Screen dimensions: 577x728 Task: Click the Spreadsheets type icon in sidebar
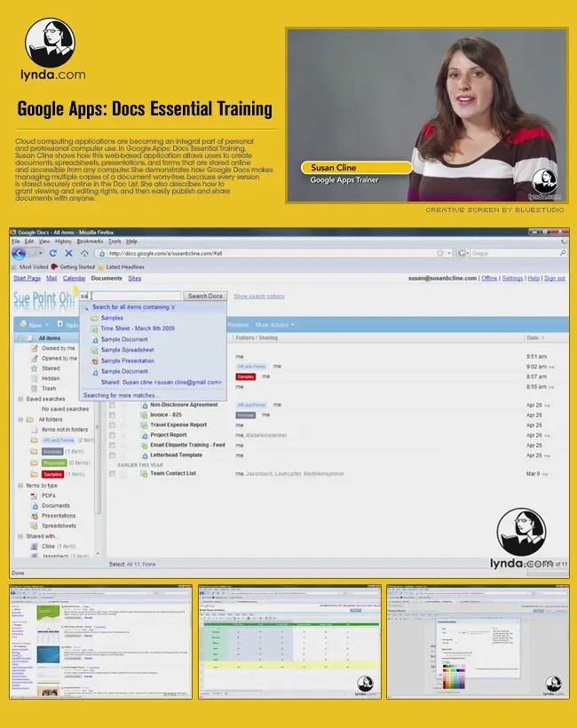pyautogui.click(x=35, y=526)
